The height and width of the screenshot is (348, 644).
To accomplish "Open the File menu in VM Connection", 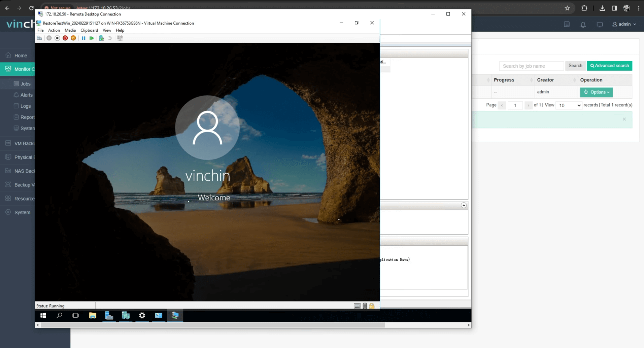I will (x=40, y=30).
